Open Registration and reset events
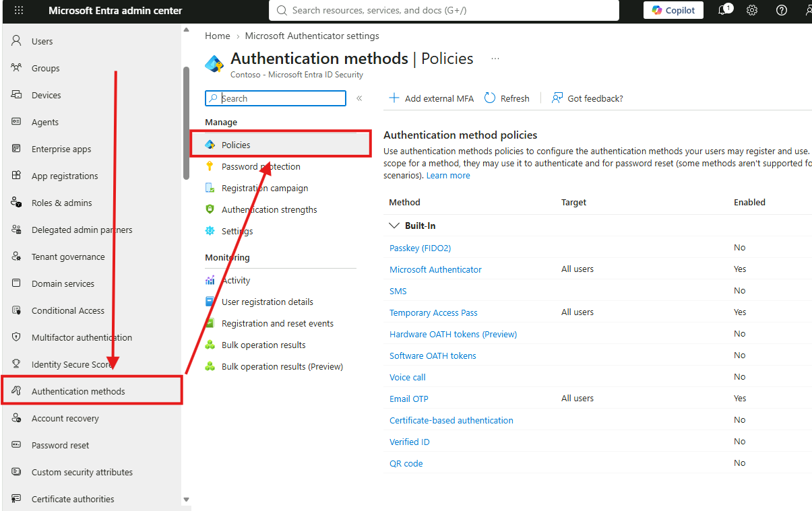 point(277,323)
